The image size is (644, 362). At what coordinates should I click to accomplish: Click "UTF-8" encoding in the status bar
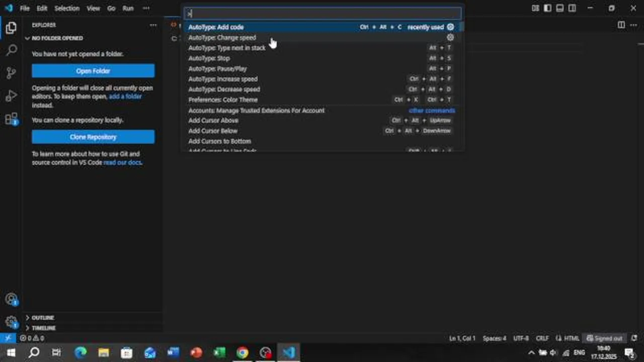click(x=521, y=338)
